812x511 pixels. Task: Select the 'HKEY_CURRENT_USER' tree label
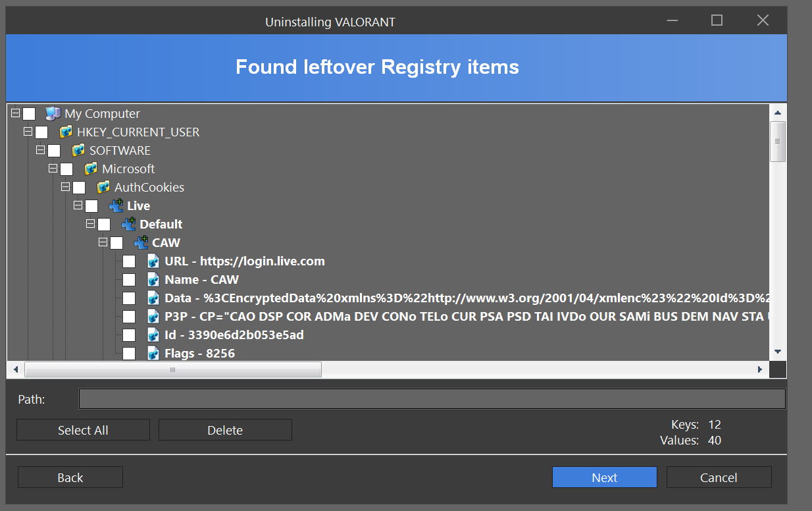(138, 132)
